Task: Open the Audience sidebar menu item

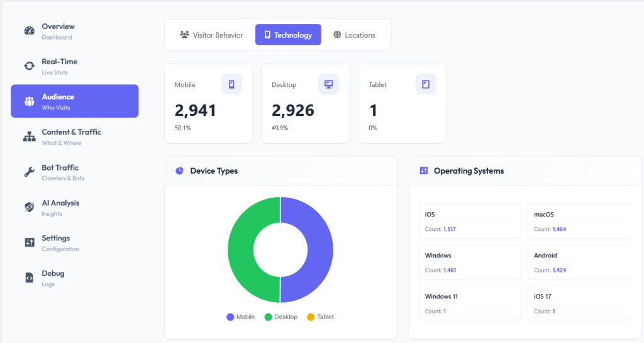Action: coord(75,101)
